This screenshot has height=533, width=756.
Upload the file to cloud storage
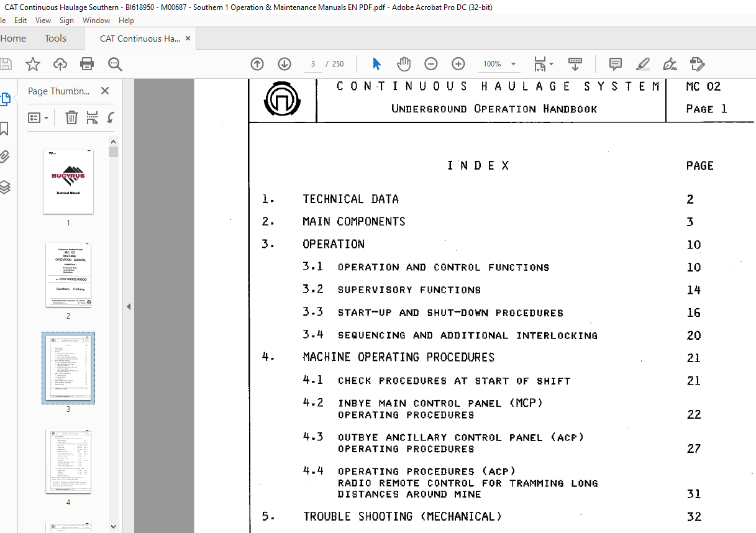60,64
